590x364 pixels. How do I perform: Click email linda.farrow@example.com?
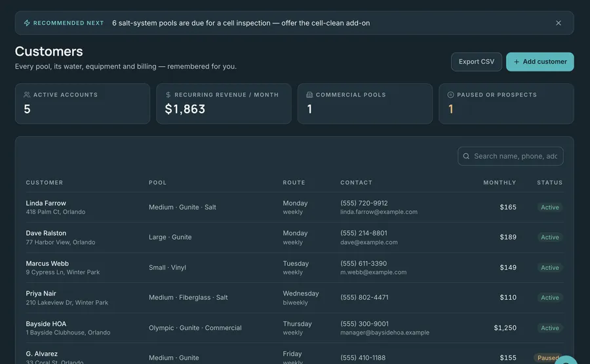[379, 212]
